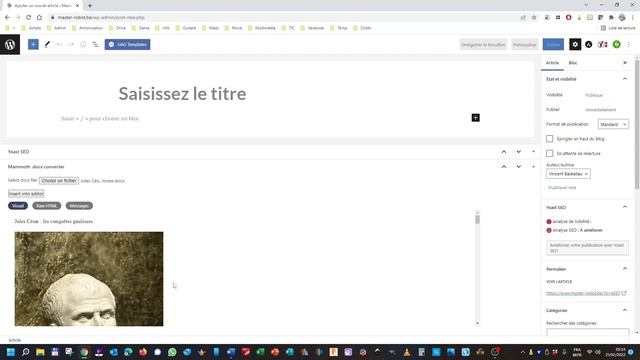Click the Prévisualiser button

[524, 44]
